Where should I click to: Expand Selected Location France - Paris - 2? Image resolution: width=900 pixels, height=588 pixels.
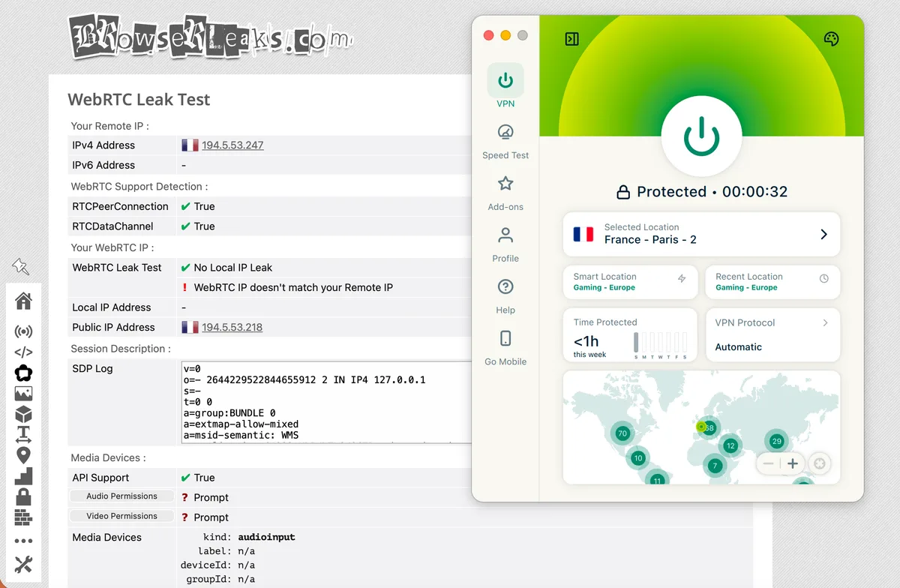[701, 234]
